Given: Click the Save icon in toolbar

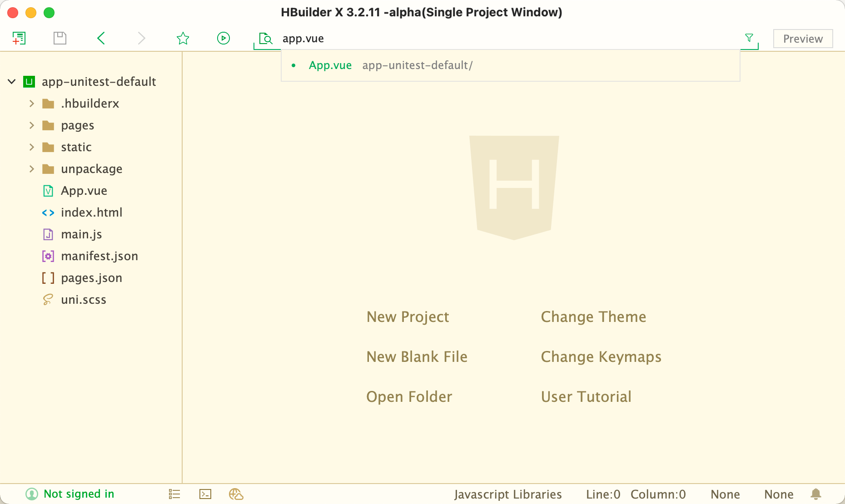Looking at the screenshot, I should [x=60, y=38].
